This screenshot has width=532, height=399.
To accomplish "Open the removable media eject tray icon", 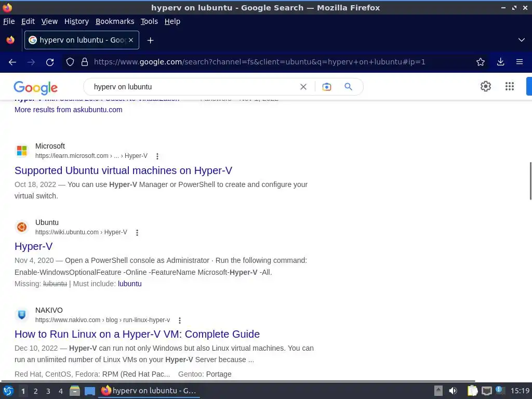I will tap(438, 391).
